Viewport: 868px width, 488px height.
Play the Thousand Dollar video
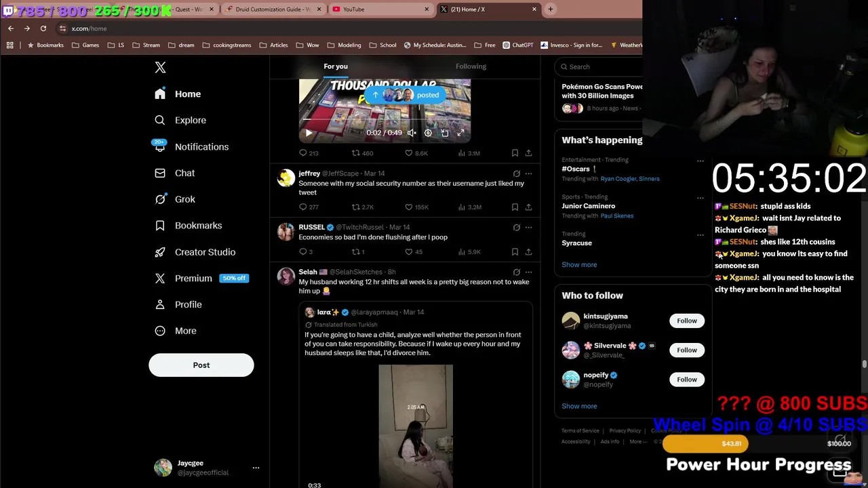pos(309,133)
